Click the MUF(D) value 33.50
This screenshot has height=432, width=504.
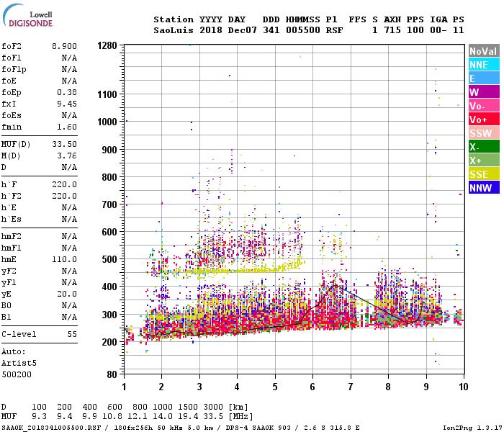[x=64, y=144]
